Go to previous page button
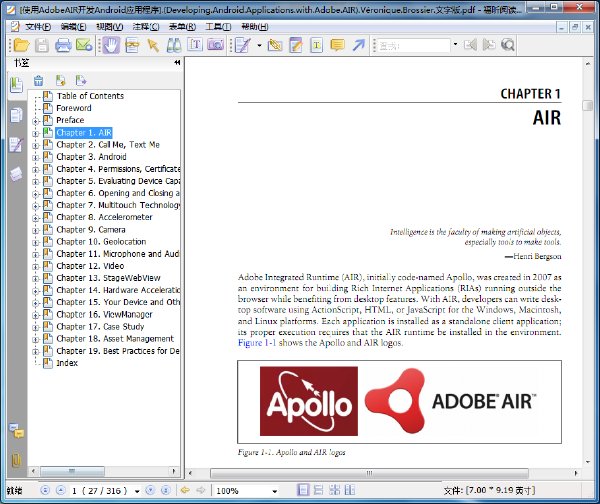This screenshot has width=600, height=504. [x=61, y=490]
